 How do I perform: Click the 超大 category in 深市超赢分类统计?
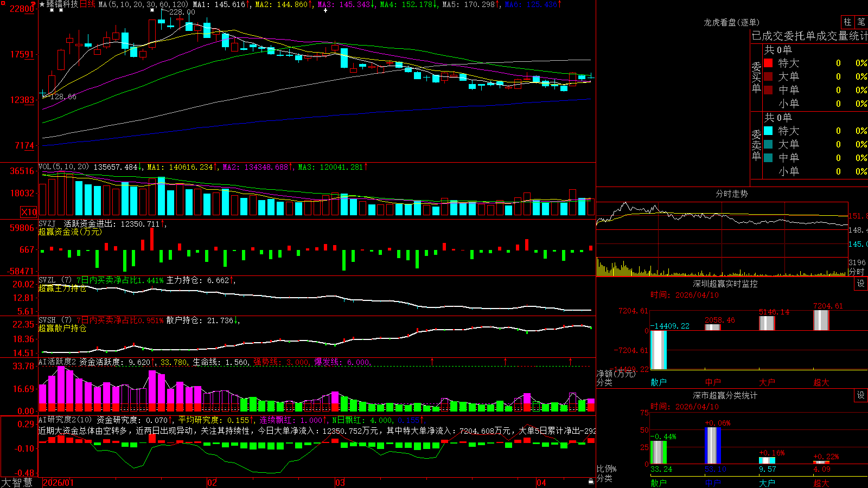[821, 483]
